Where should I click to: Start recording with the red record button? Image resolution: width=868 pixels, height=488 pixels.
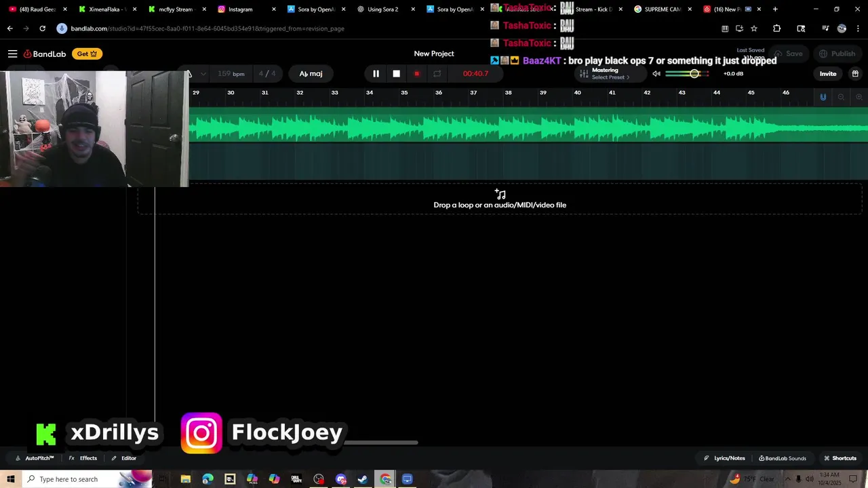point(416,74)
